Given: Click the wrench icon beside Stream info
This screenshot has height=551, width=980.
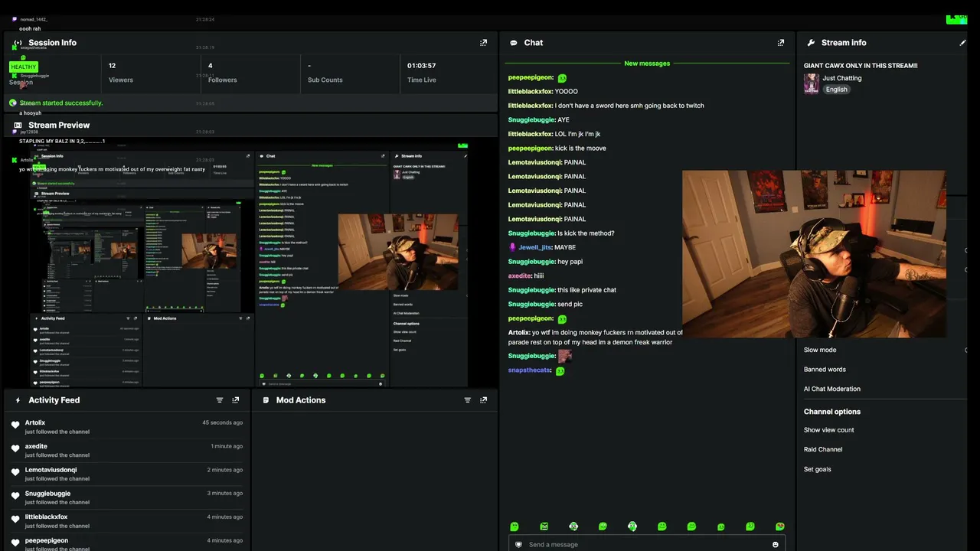Looking at the screenshot, I should pos(811,43).
